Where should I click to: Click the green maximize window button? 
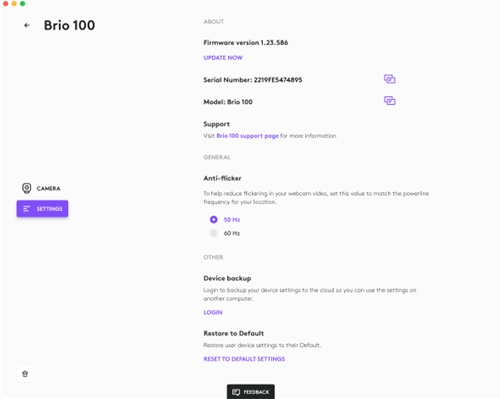[x=22, y=3]
